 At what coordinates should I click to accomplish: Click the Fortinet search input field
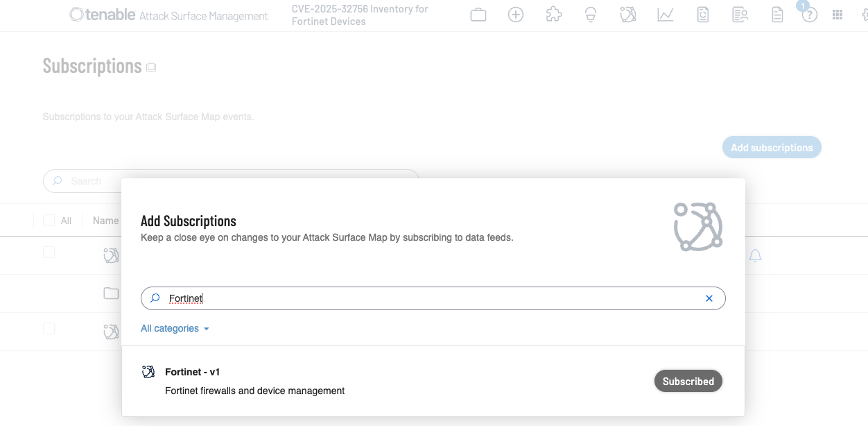coord(430,298)
